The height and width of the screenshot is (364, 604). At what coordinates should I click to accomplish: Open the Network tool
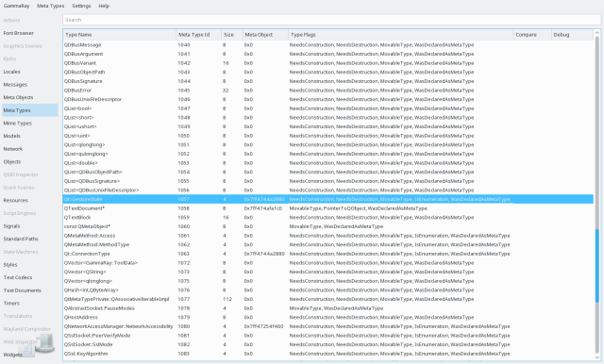[30, 149]
